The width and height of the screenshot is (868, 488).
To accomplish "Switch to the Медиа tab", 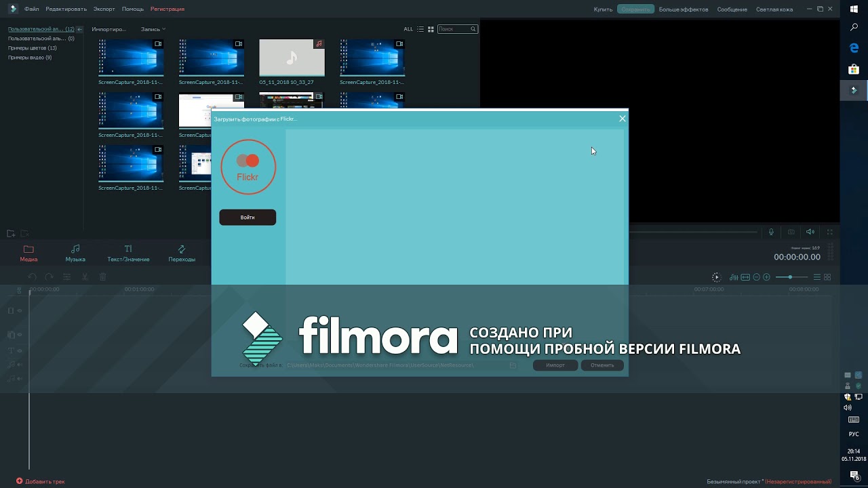I will pyautogui.click(x=28, y=253).
